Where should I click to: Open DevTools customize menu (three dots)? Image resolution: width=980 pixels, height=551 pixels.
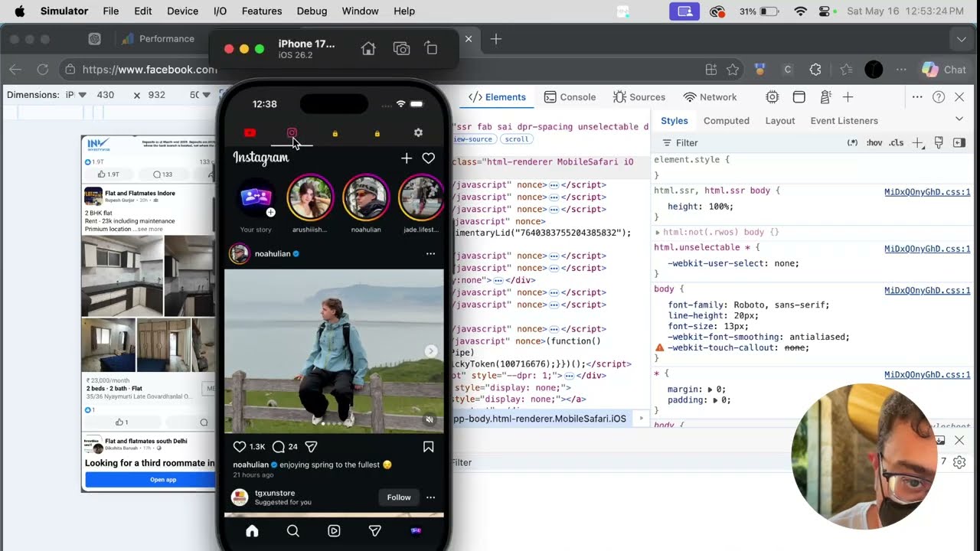coord(917,97)
